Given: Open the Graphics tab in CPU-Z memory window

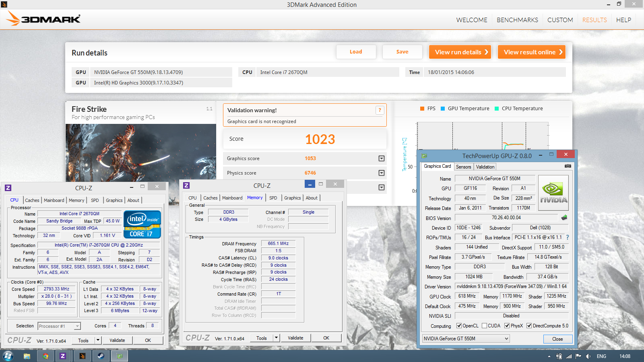Looking at the screenshot, I should coord(293,198).
